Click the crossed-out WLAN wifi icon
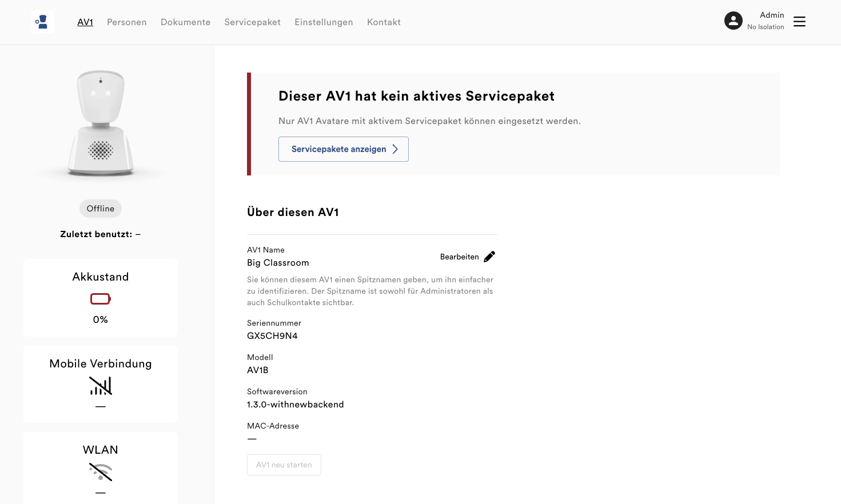Image resolution: width=841 pixels, height=504 pixels. 101,471
